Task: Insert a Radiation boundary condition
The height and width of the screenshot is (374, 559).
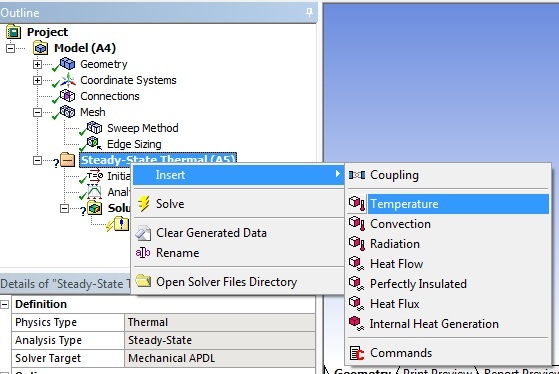Action: point(448,244)
